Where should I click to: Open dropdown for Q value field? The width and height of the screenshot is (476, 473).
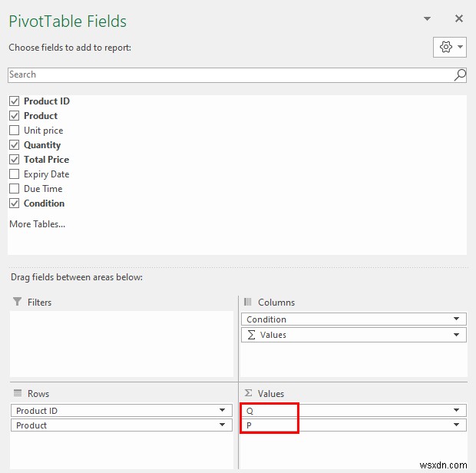click(x=456, y=411)
